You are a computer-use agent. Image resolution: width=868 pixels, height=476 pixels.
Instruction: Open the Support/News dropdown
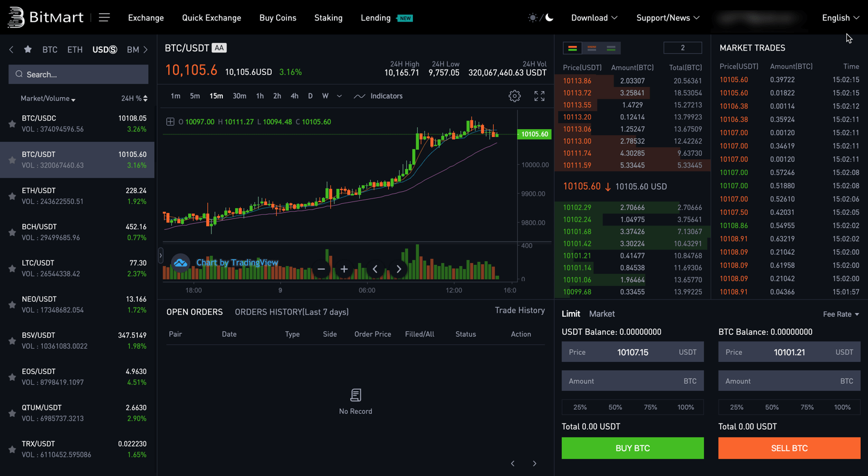[x=668, y=17]
